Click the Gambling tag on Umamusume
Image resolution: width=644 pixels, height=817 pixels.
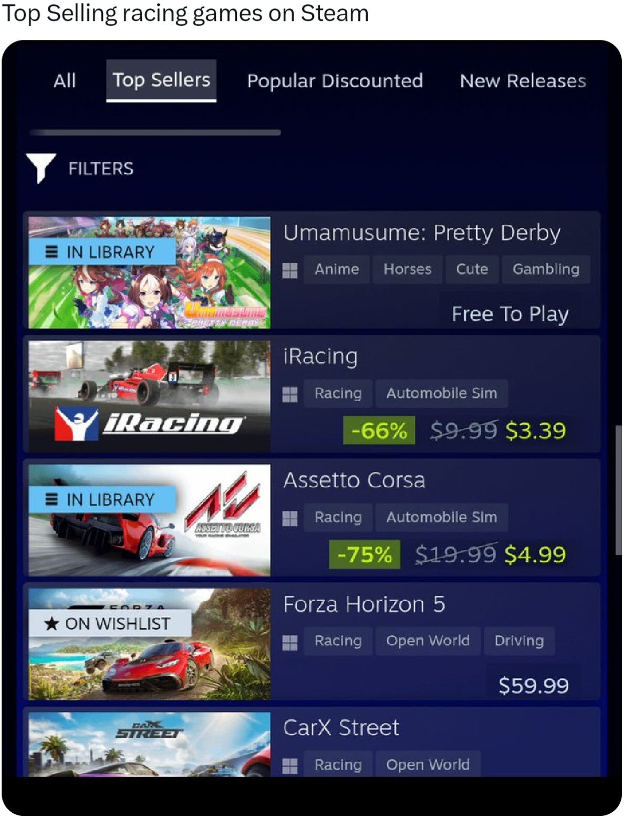pos(546,269)
